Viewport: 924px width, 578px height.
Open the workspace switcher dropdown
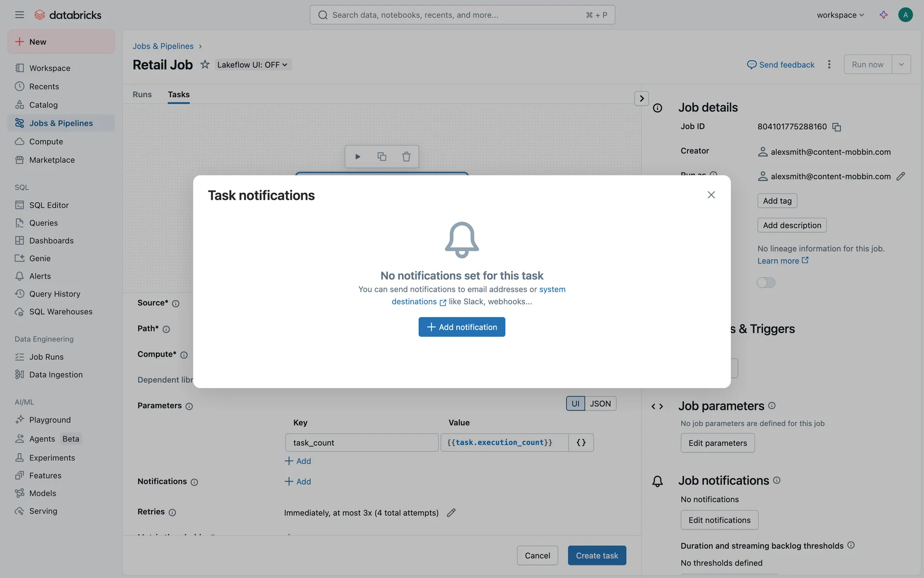pyautogui.click(x=840, y=15)
